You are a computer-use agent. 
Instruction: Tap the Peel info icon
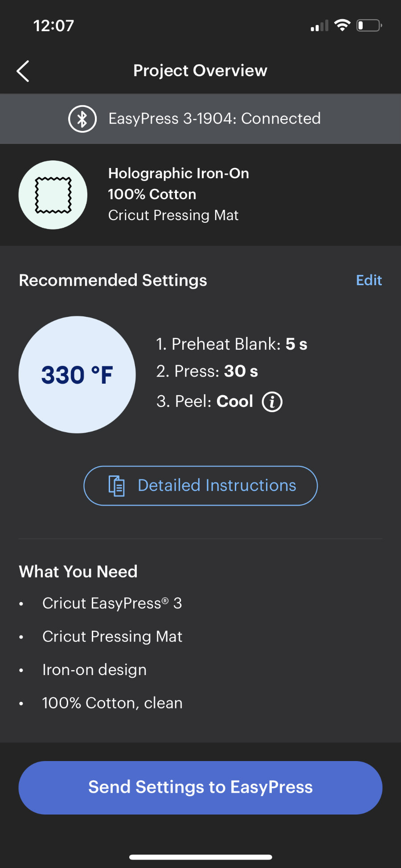point(272,402)
